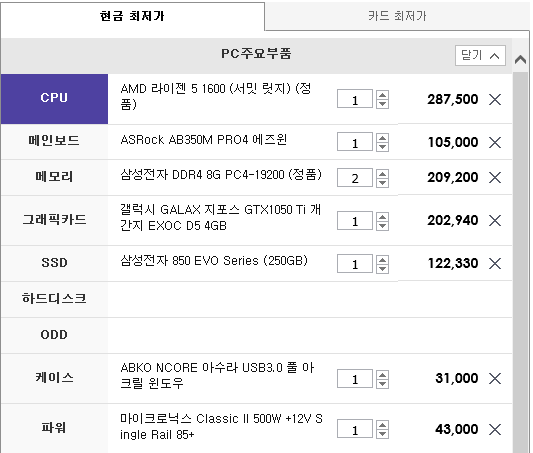The height and width of the screenshot is (453, 533).
Task: Increase CPU quantity with up arrow
Action: (382, 95)
